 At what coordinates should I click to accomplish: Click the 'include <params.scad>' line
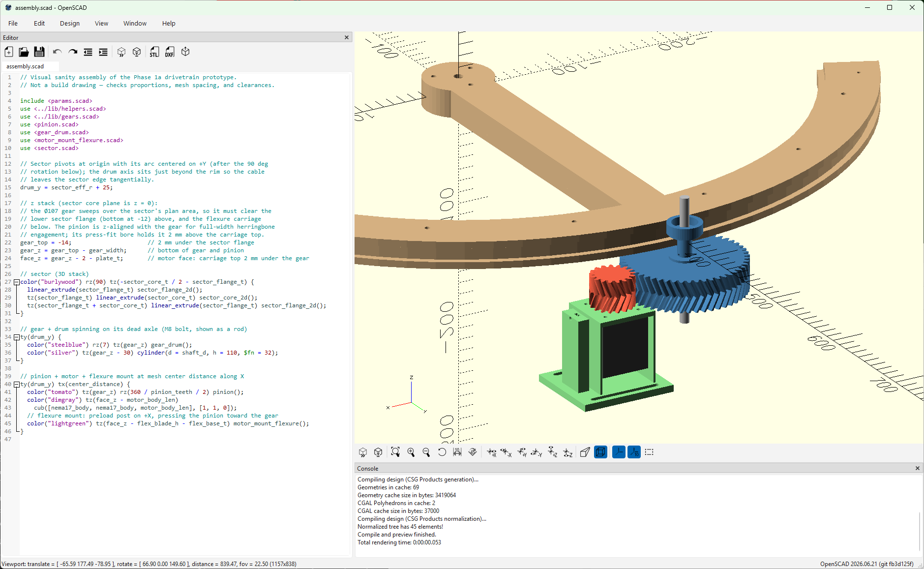point(56,101)
